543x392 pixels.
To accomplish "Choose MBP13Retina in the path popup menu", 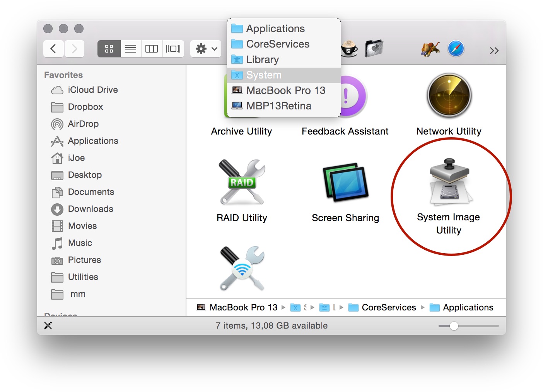I will coord(284,106).
